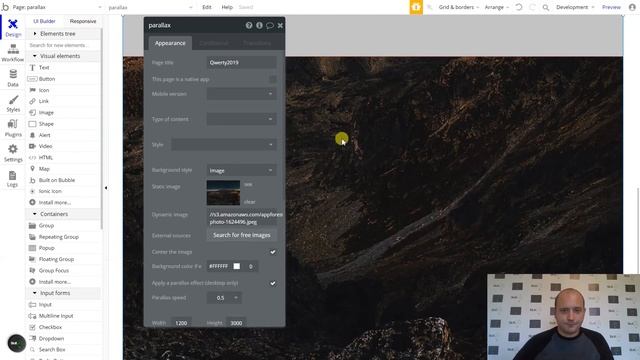Viewport: 640px width, 360px height.
Task: Select the HTML element tool
Action: (x=45, y=158)
